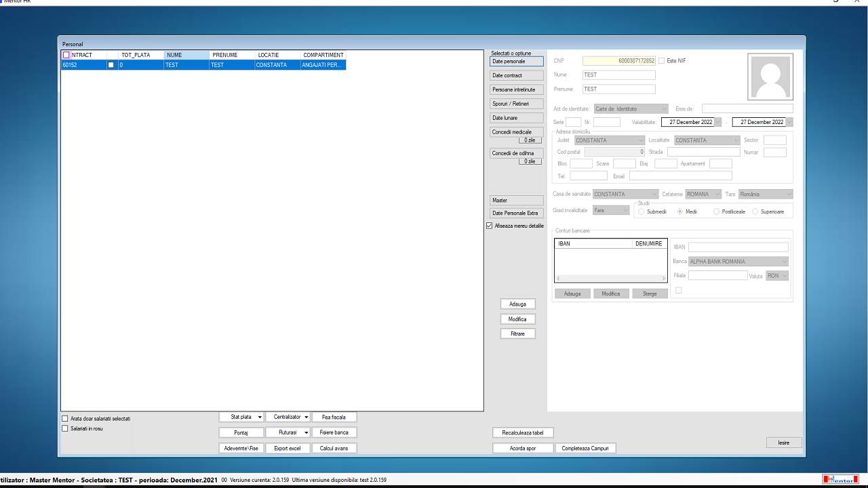The width and height of the screenshot is (868, 488).
Task: Click the 'Export excel' button
Action: pyautogui.click(x=288, y=448)
